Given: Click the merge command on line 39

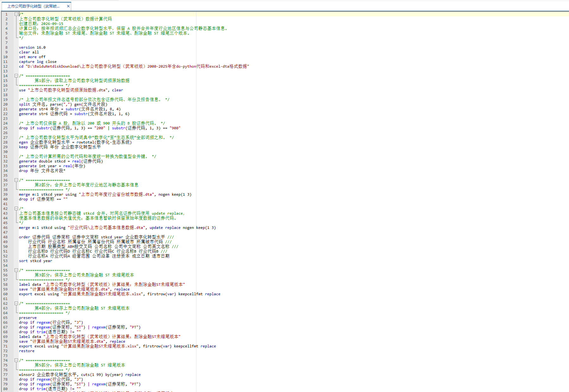Looking at the screenshot, I should 105,194.
